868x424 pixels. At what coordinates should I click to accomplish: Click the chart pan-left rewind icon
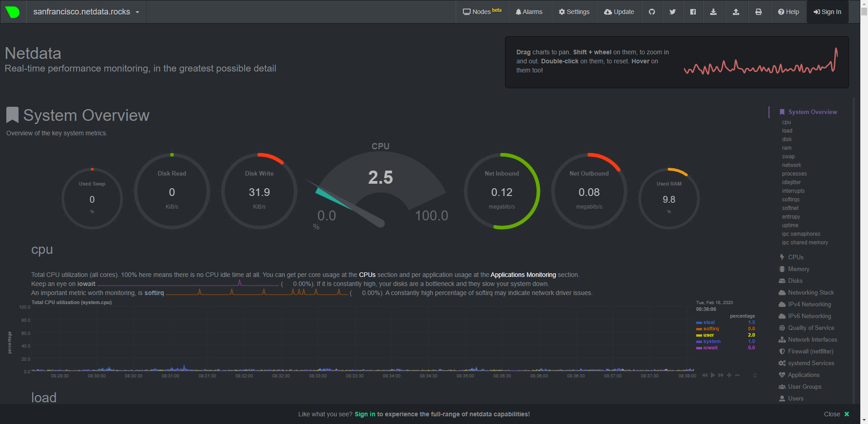click(704, 375)
